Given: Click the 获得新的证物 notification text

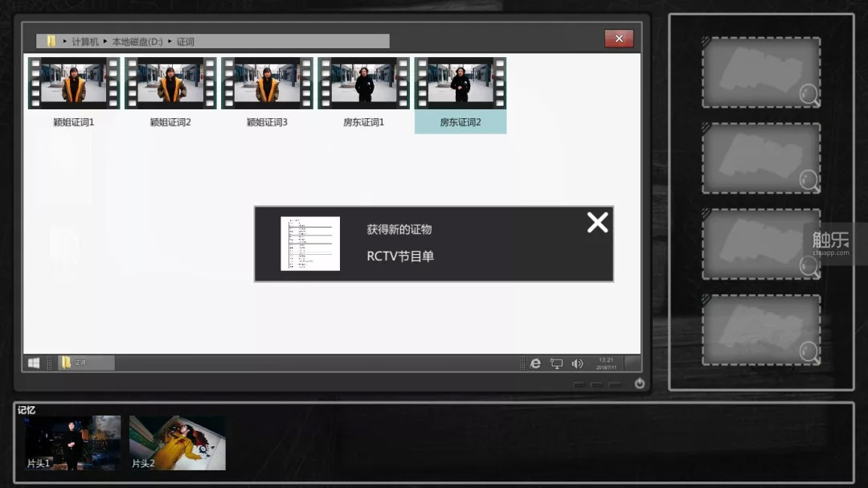Looking at the screenshot, I should click(399, 229).
